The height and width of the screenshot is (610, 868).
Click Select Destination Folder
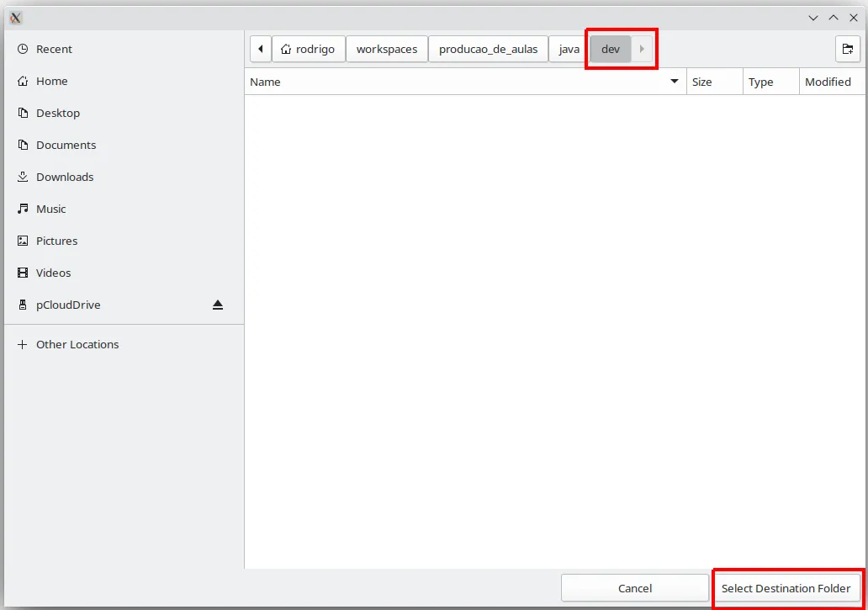(x=786, y=588)
